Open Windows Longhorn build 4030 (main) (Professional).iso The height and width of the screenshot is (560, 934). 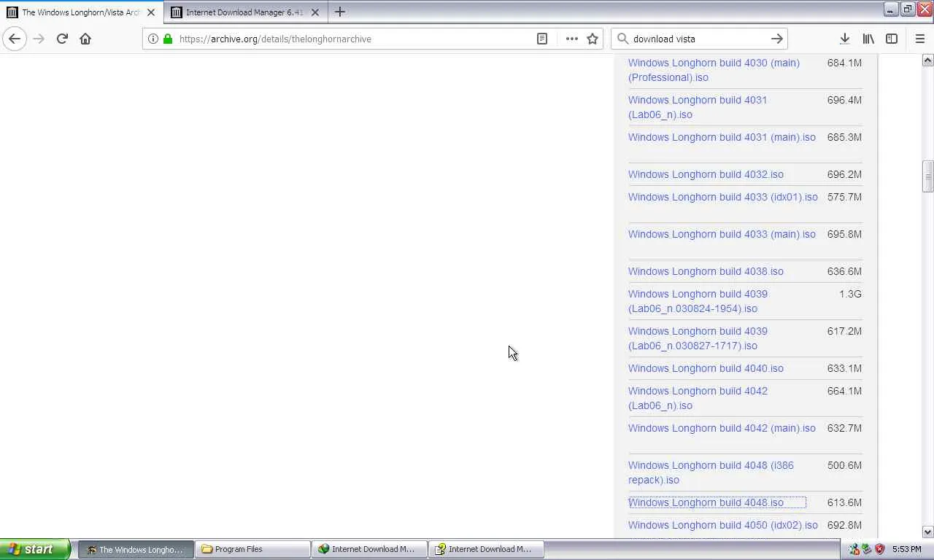click(714, 70)
